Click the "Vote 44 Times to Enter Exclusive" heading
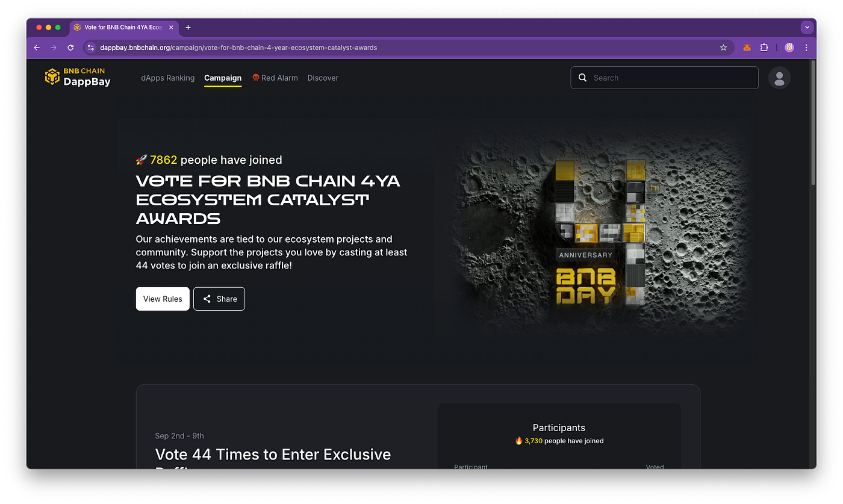Screen dimensions: 843x504 pyautogui.click(x=273, y=455)
